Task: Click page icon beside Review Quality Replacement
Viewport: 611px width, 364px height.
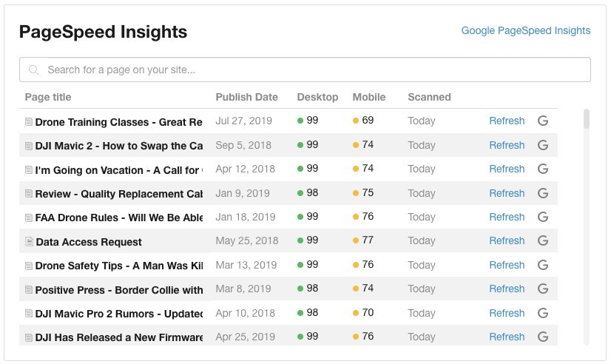Action: [x=28, y=194]
